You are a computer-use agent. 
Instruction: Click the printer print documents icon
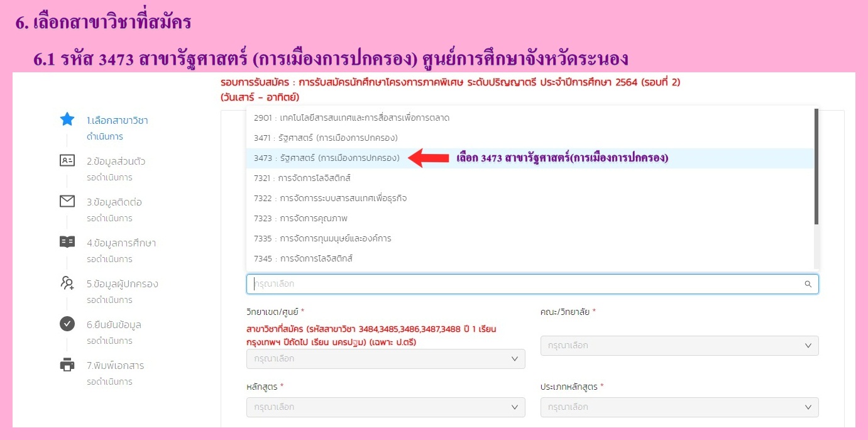67,365
